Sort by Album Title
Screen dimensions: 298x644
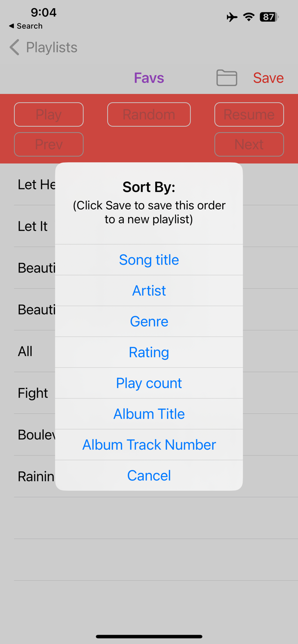pyautogui.click(x=149, y=414)
